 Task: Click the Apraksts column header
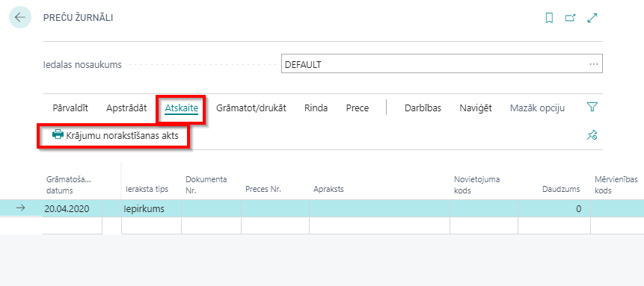pos(328,189)
